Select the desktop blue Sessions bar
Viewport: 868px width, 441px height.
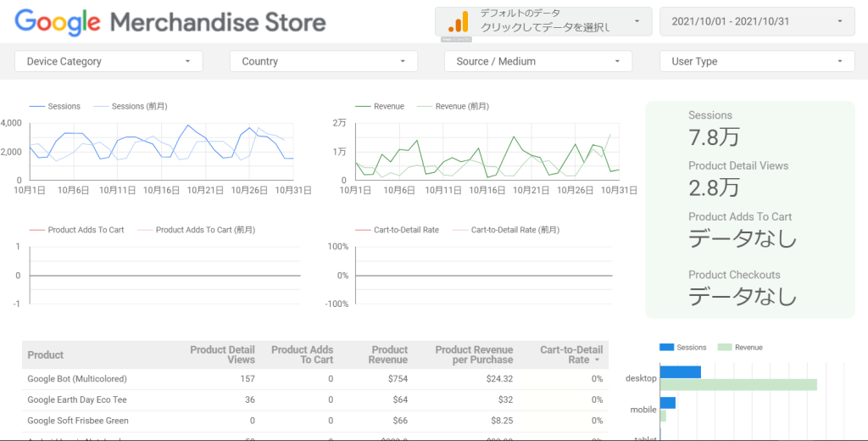[x=681, y=372]
